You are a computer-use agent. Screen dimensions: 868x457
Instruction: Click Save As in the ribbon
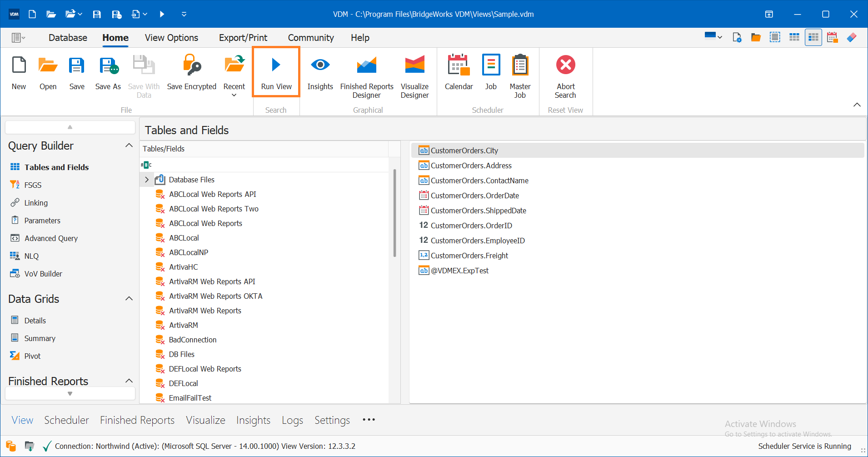coord(108,73)
